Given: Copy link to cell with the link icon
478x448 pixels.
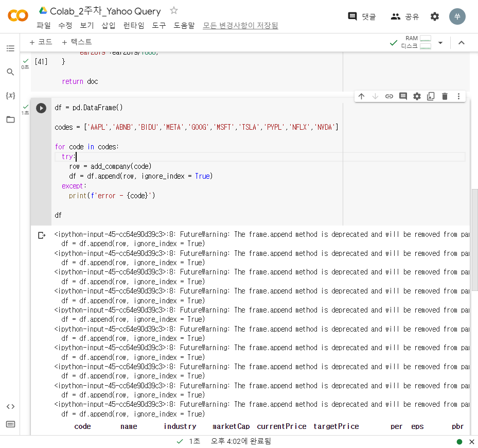Looking at the screenshot, I should (x=389, y=96).
